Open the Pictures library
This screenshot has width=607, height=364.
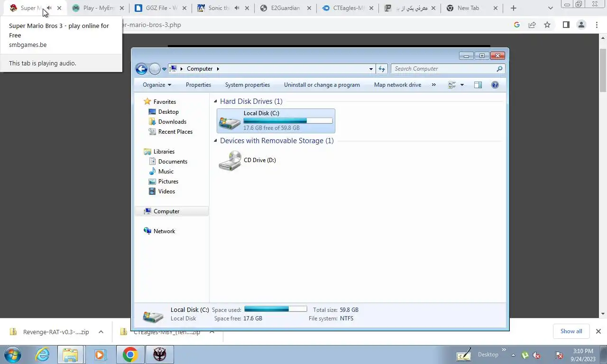[x=168, y=182]
